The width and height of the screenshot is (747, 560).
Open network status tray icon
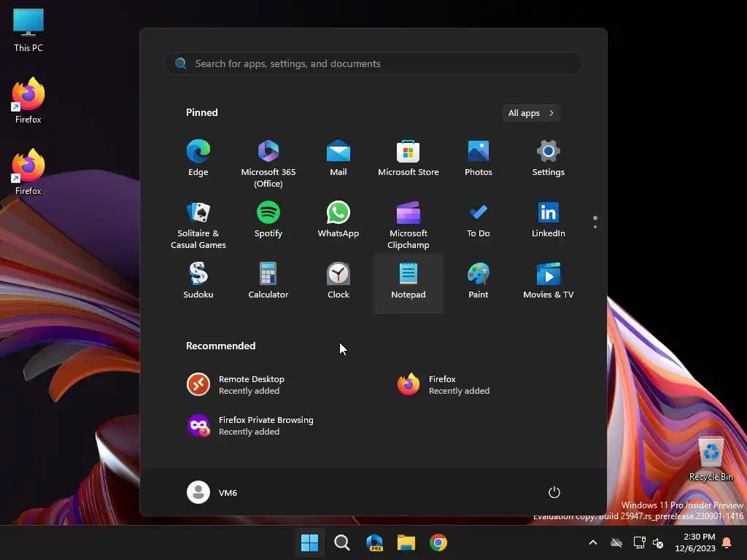click(639, 542)
